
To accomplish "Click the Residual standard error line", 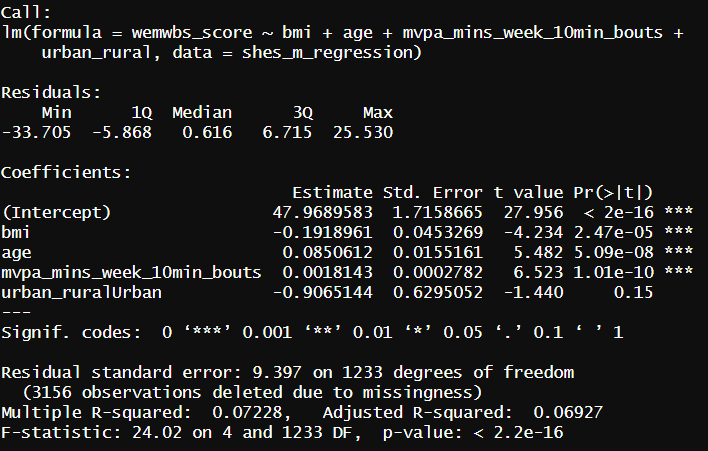I will pyautogui.click(x=288, y=372).
